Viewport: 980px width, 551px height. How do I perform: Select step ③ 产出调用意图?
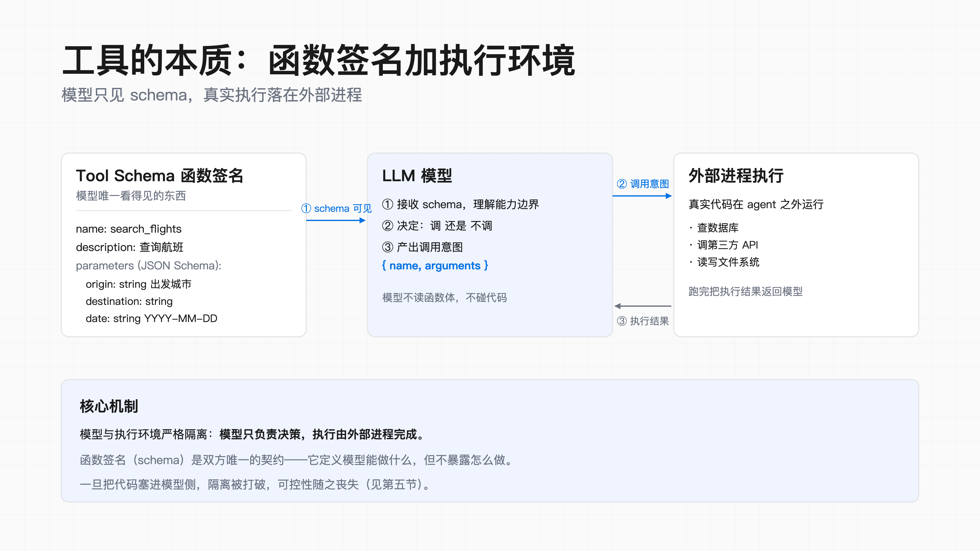coord(422,247)
